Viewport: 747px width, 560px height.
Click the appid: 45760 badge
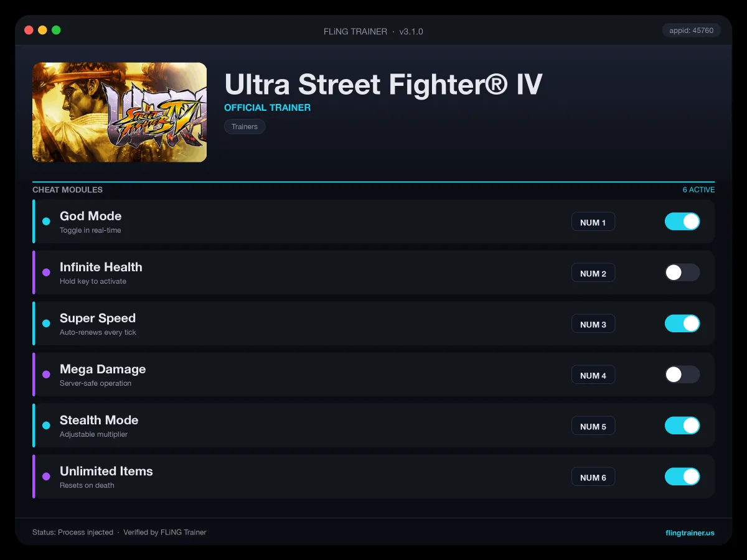(x=692, y=30)
